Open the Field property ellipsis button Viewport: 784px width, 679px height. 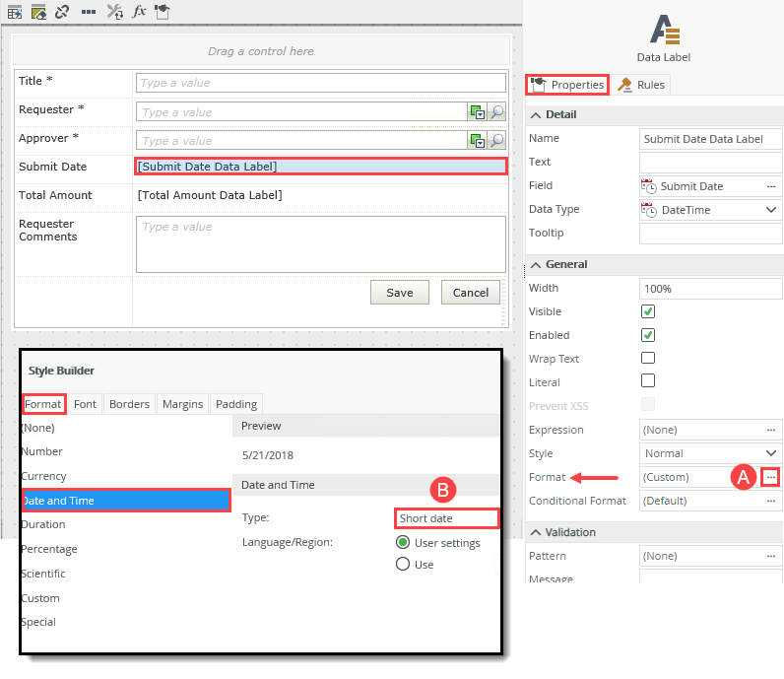click(771, 186)
